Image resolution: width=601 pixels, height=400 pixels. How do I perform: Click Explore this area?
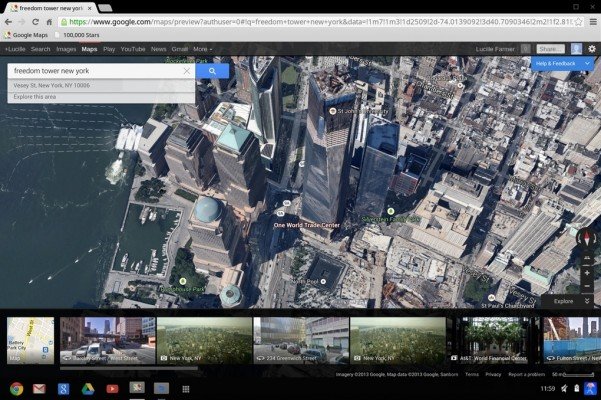101,97
